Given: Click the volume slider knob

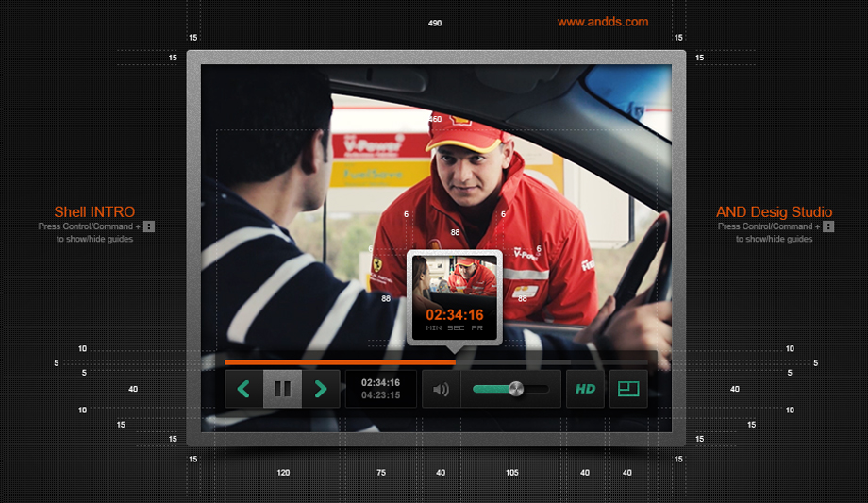Looking at the screenshot, I should 516,389.
